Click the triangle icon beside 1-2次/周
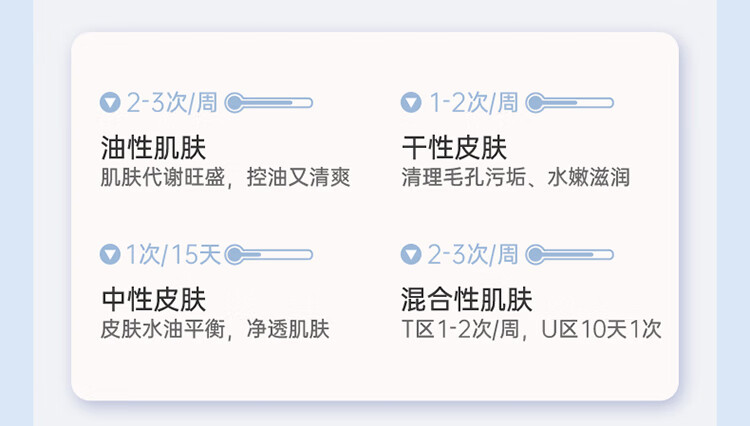 (x=411, y=103)
